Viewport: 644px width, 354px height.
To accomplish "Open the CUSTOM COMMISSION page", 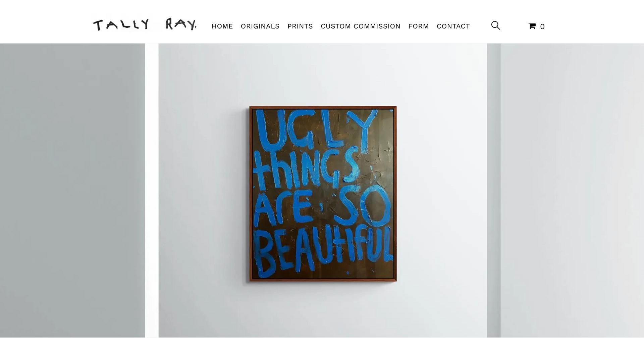I will (x=361, y=26).
